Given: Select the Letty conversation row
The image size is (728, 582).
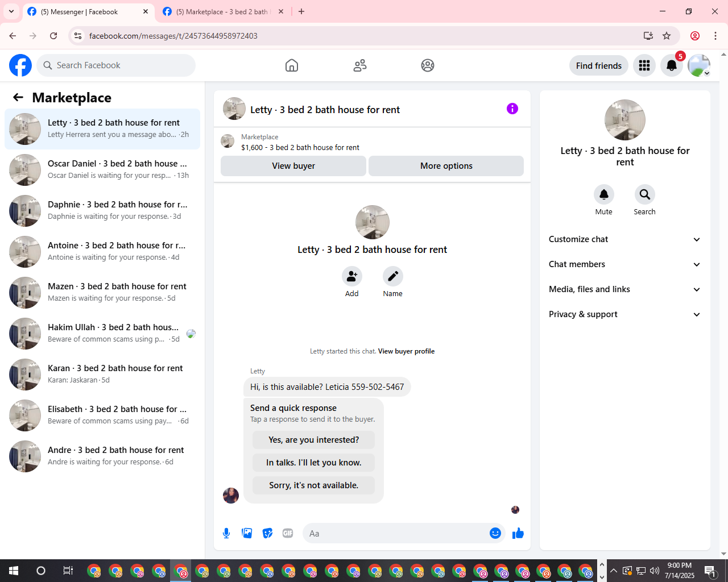Looking at the screenshot, I should click(x=102, y=129).
